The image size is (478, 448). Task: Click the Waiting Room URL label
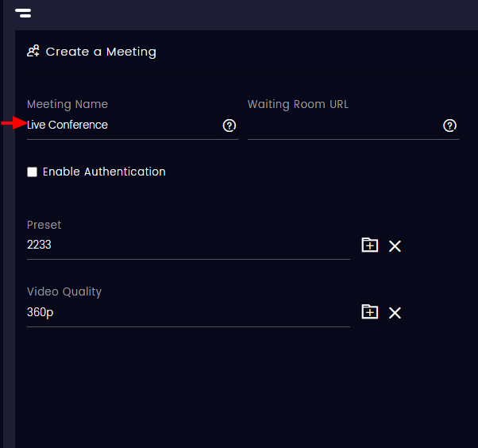pyautogui.click(x=298, y=104)
